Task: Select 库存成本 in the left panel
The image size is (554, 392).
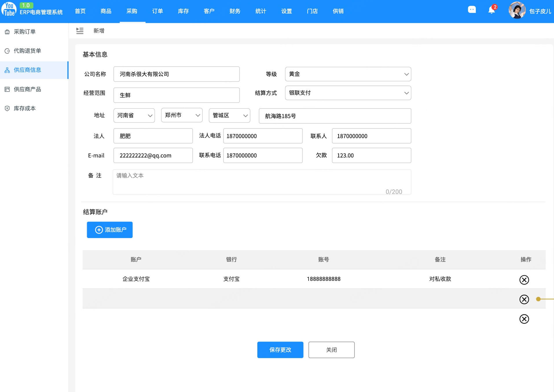Action: click(24, 108)
